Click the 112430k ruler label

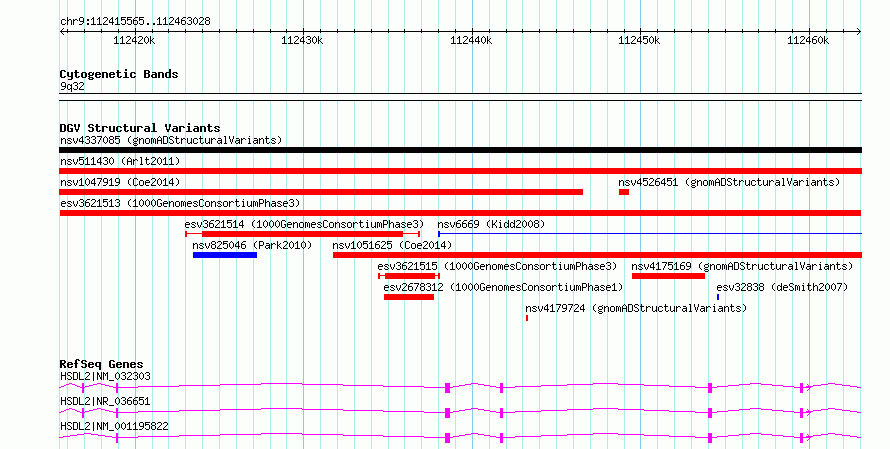(302, 40)
